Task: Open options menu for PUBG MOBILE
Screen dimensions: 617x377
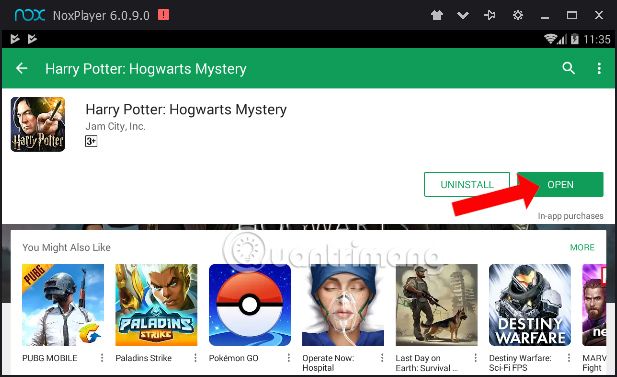Action: (x=102, y=358)
